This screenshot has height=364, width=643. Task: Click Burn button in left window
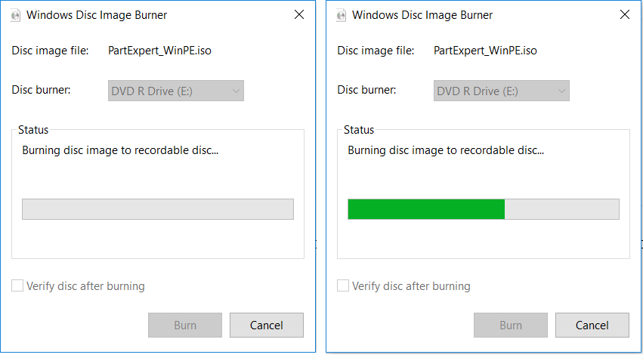point(185,325)
